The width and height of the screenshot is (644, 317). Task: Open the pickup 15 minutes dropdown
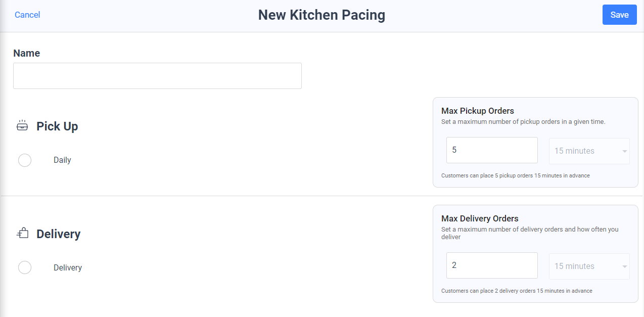[x=589, y=151]
